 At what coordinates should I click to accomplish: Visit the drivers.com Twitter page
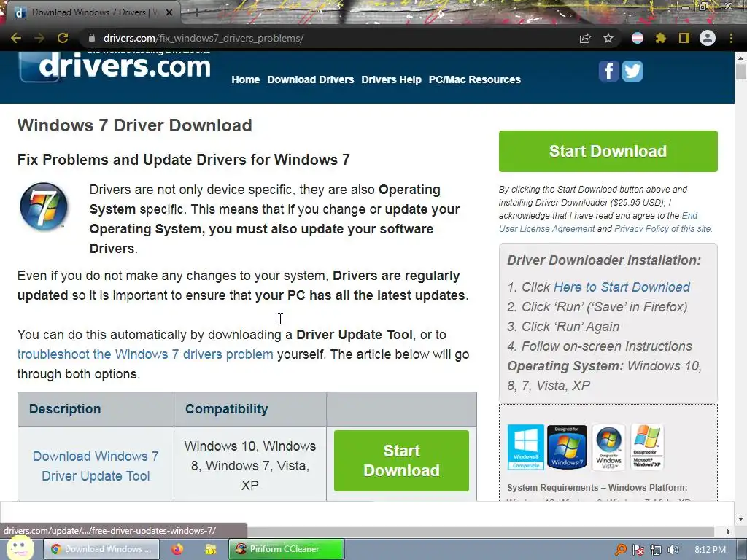pyautogui.click(x=632, y=71)
